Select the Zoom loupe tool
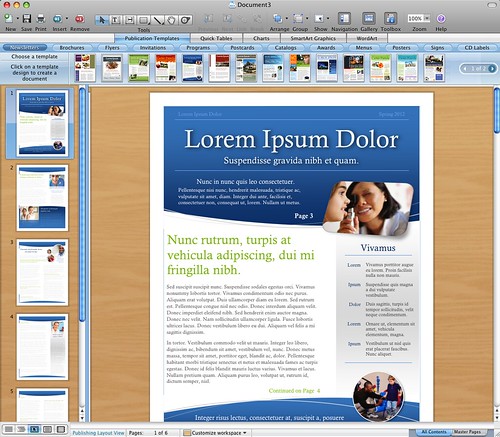Viewport: 500px width, 437px height. (185, 20)
